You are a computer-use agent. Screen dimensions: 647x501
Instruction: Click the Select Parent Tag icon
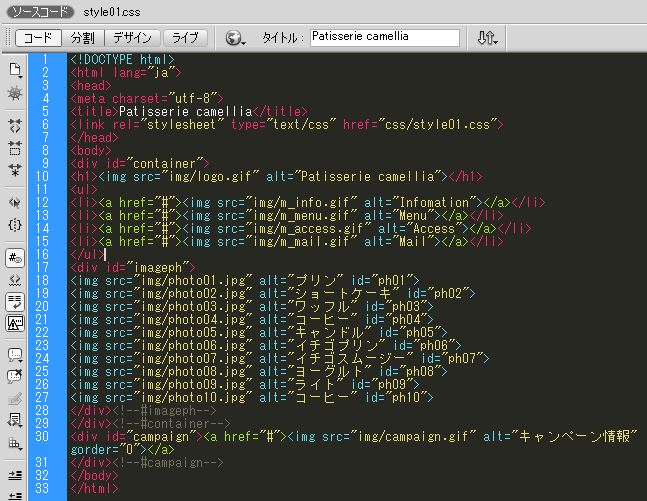point(15,203)
